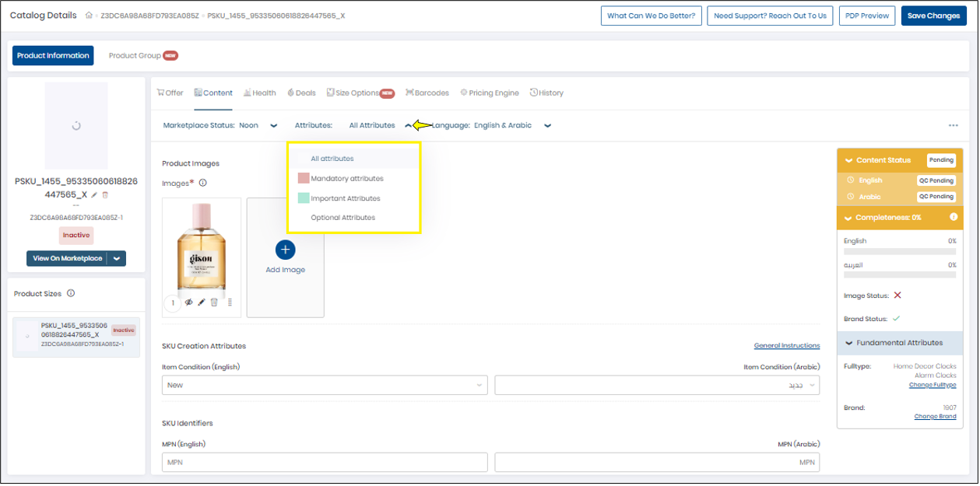Switch to the Health tab
Image resolution: width=980 pixels, height=486 pixels.
260,92
